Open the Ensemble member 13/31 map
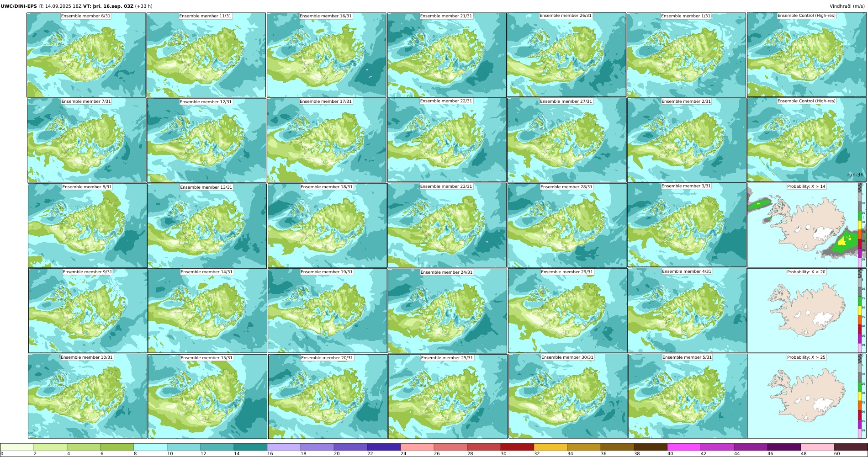 (x=207, y=226)
